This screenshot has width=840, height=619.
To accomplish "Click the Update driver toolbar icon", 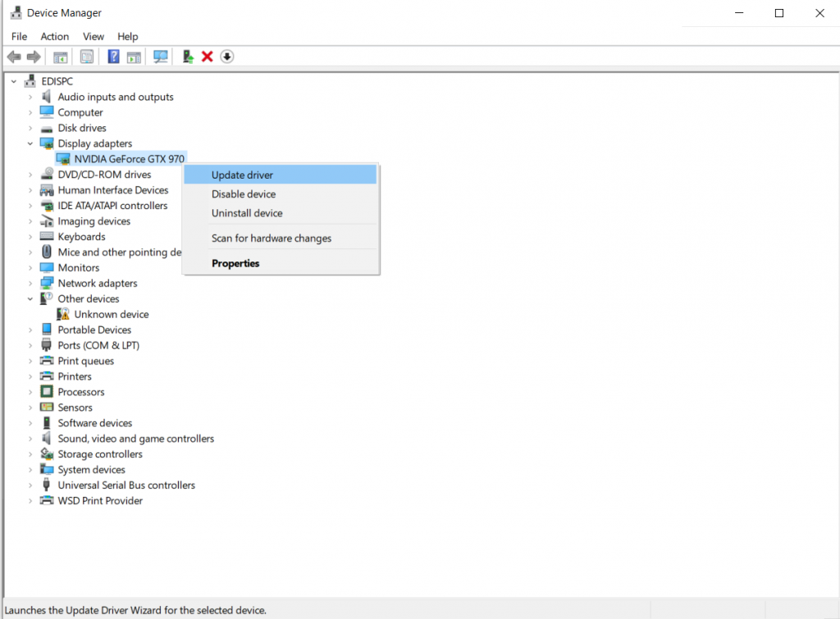I will click(188, 57).
